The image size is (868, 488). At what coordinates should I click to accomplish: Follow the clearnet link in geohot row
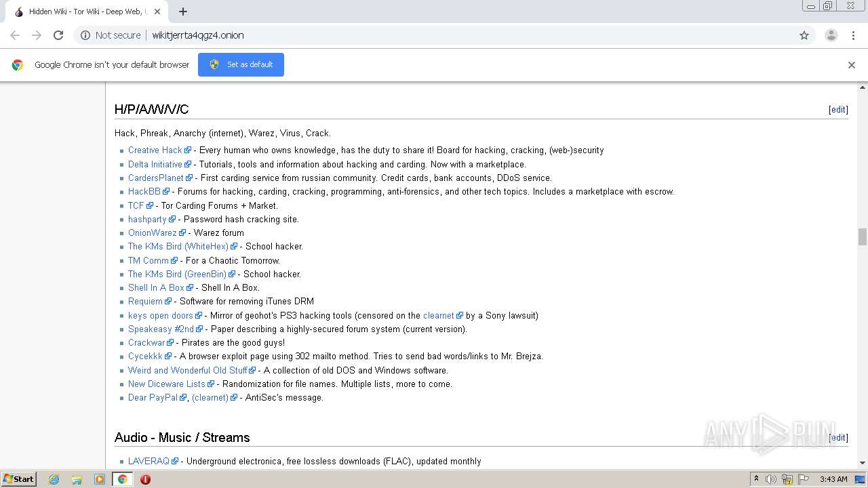click(x=439, y=315)
